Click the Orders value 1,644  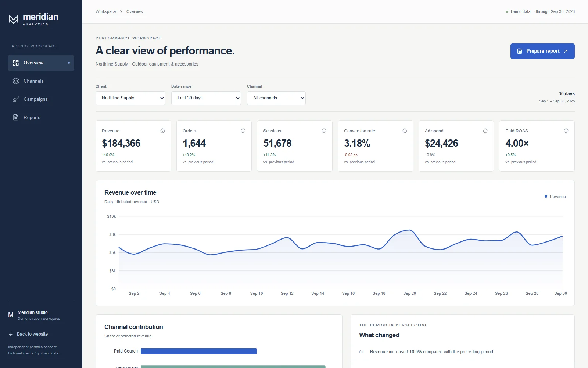tap(194, 144)
